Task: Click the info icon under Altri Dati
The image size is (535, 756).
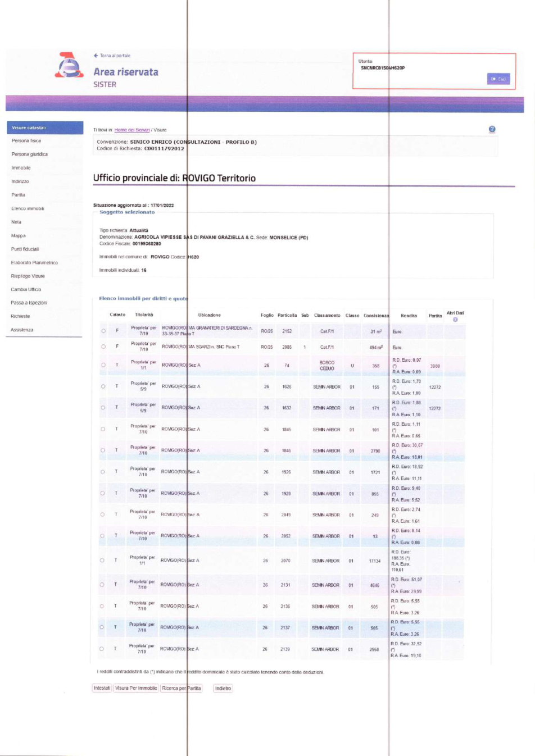Action: point(455,320)
